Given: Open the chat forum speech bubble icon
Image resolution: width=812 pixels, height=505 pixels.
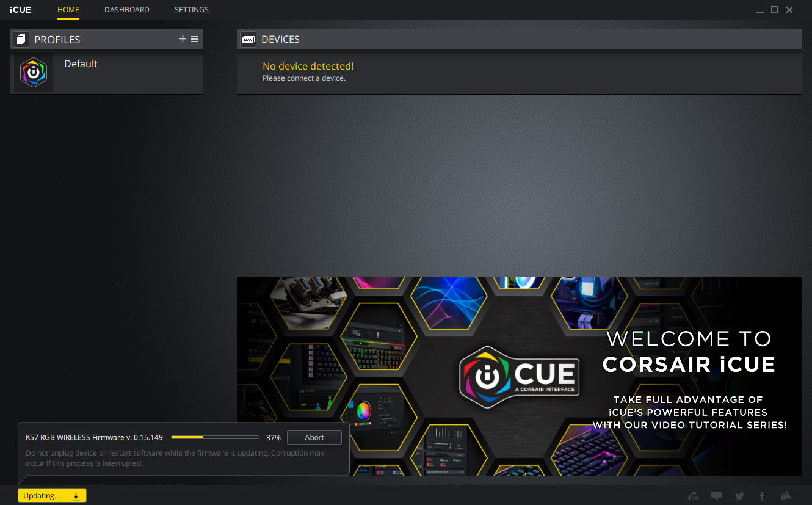Looking at the screenshot, I should 717,496.
